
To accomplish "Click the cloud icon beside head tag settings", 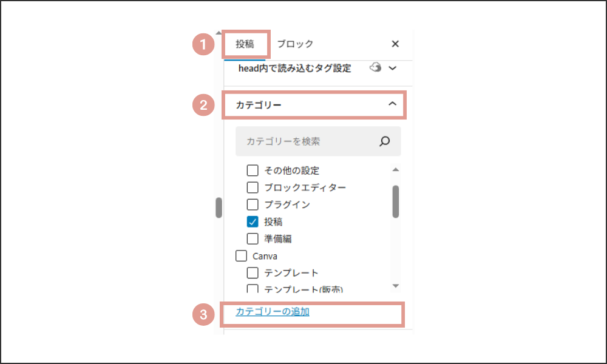I will click(x=375, y=67).
